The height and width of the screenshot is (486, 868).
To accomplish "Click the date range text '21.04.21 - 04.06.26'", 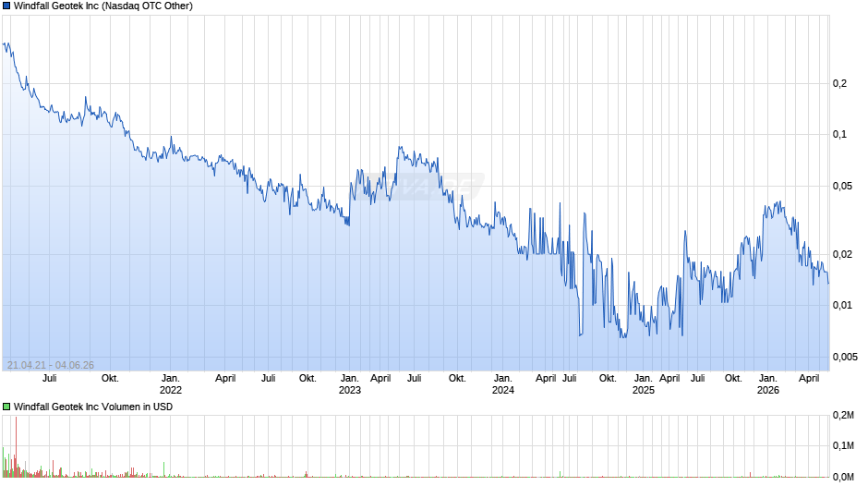I will (x=51, y=365).
